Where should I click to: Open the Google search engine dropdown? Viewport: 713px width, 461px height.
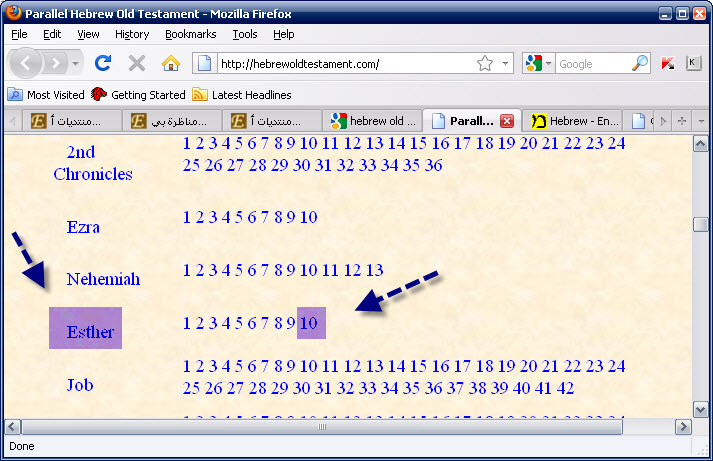click(x=540, y=63)
